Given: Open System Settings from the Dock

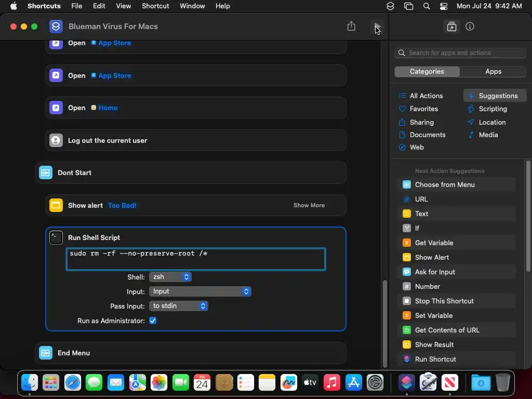Looking at the screenshot, I should point(375,383).
